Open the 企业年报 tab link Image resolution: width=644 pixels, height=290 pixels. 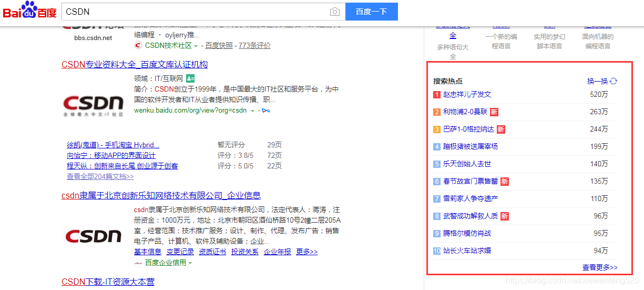tap(277, 252)
